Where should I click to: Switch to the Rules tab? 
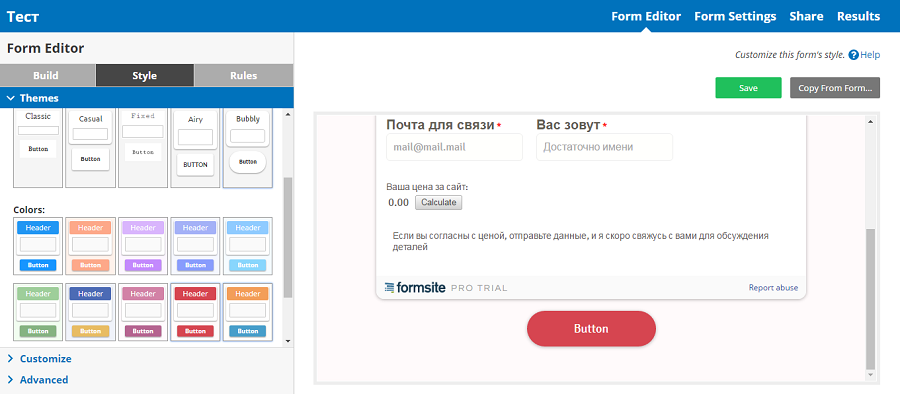243,75
